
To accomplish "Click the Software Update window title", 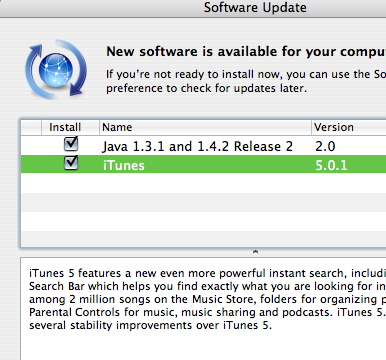I will pyautogui.click(x=255, y=8).
